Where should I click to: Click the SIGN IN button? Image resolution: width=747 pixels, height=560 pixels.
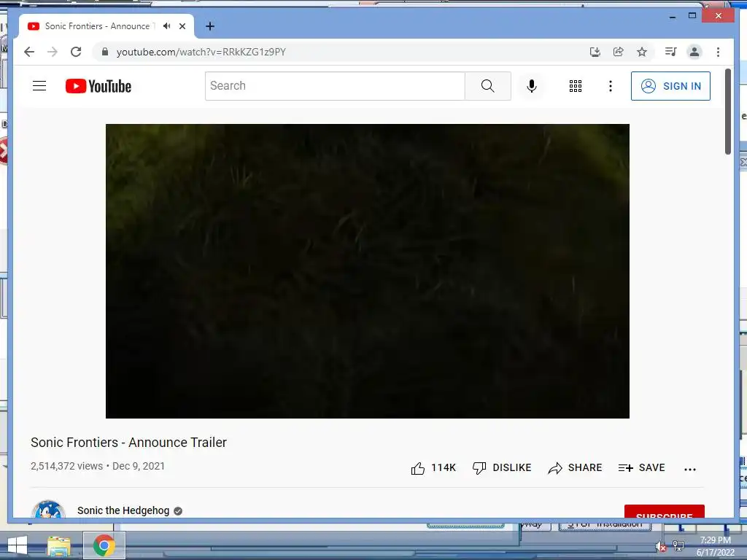[671, 86]
